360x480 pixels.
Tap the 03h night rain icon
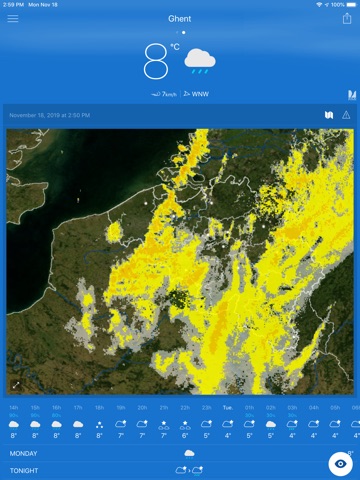(292, 425)
